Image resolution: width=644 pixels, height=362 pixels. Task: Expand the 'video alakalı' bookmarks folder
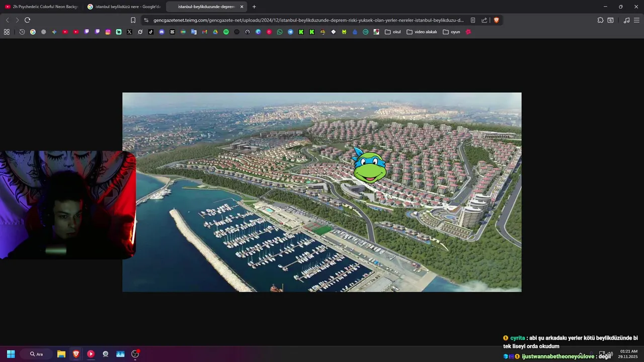coord(422,32)
